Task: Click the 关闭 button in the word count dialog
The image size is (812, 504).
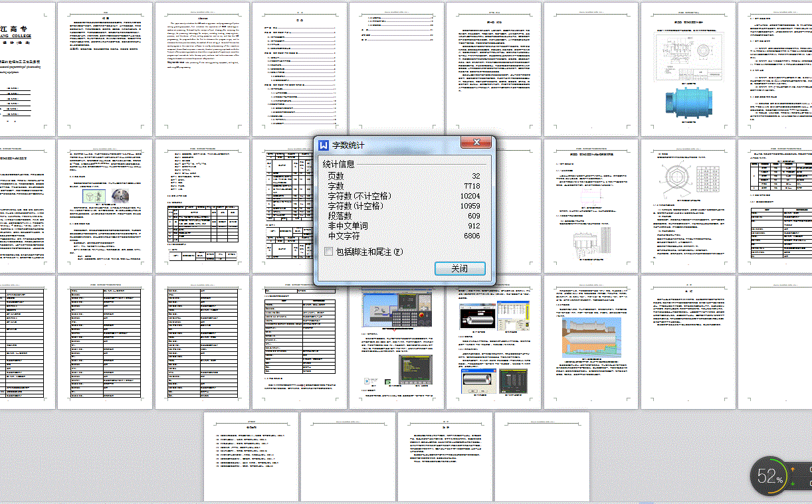Action: coord(460,268)
